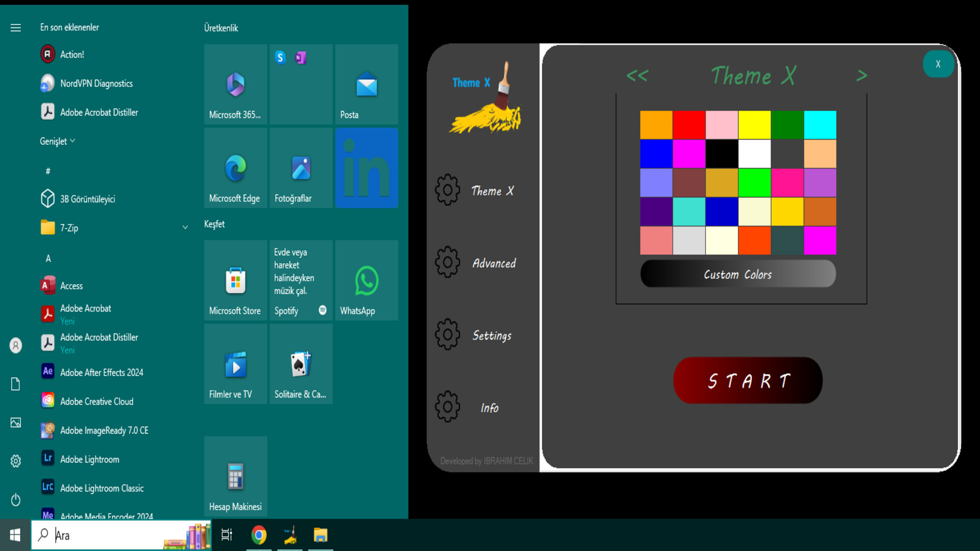
Task: Open the Posta mail tile
Action: click(x=366, y=84)
